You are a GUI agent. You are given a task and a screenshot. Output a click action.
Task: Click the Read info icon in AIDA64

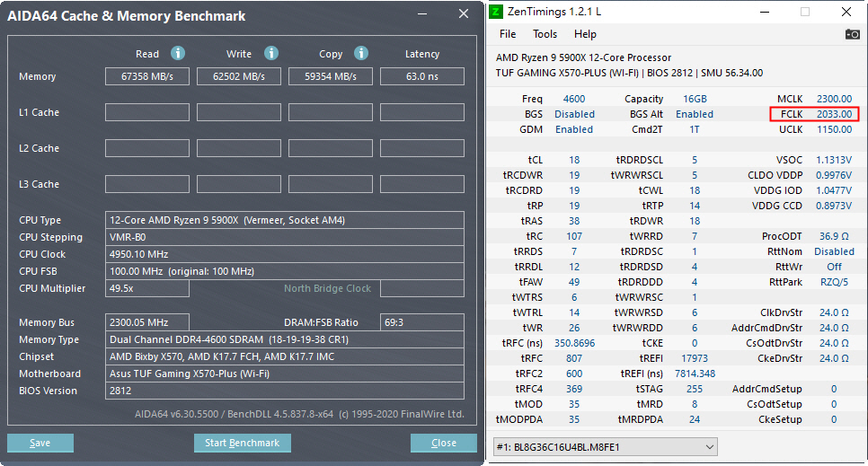click(x=178, y=53)
